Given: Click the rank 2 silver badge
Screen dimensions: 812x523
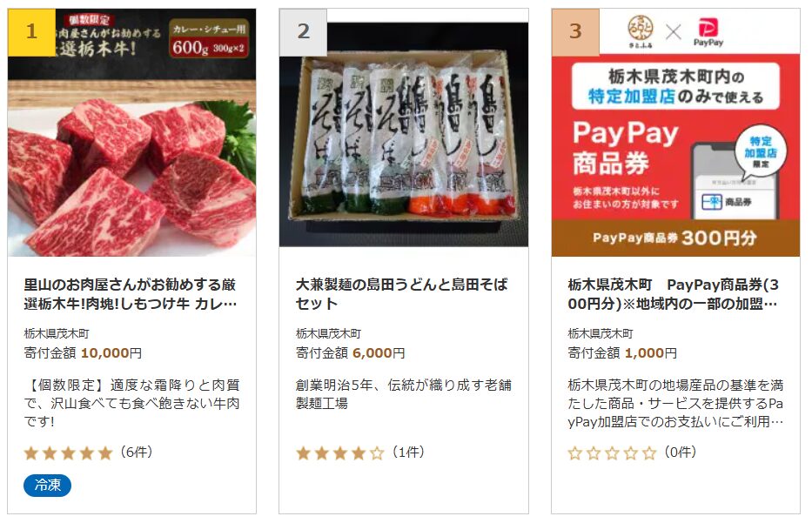Looking at the screenshot, I should (304, 32).
